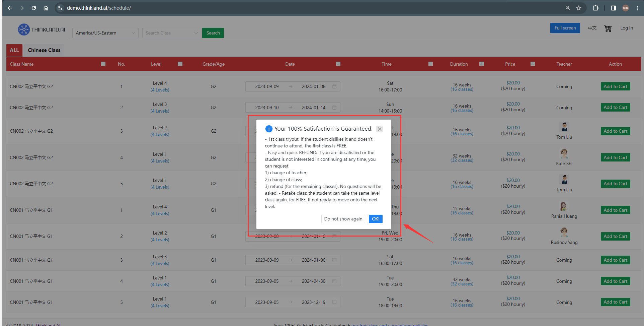Open the shopping cart icon
The image size is (644, 326).
pos(608,28)
